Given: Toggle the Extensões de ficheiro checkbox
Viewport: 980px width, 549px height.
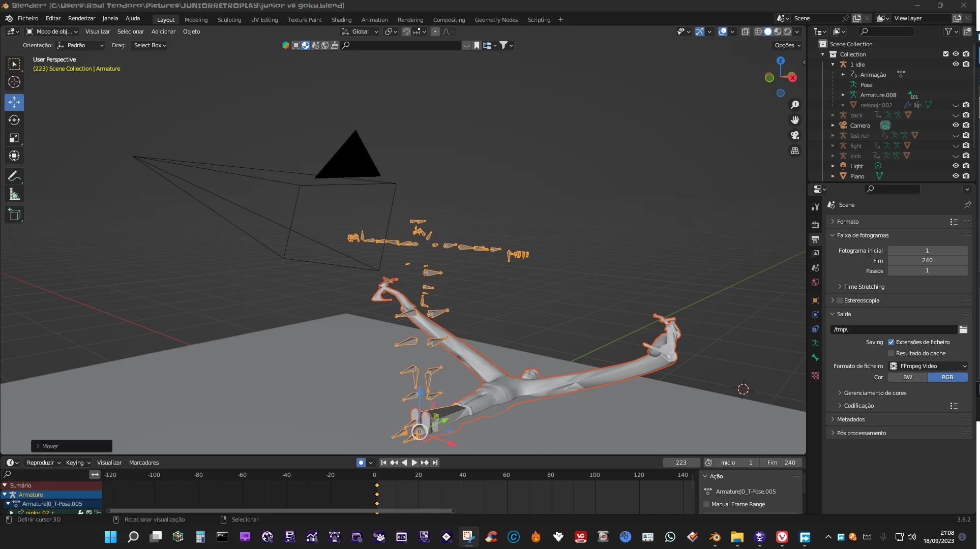Looking at the screenshot, I should (x=891, y=342).
